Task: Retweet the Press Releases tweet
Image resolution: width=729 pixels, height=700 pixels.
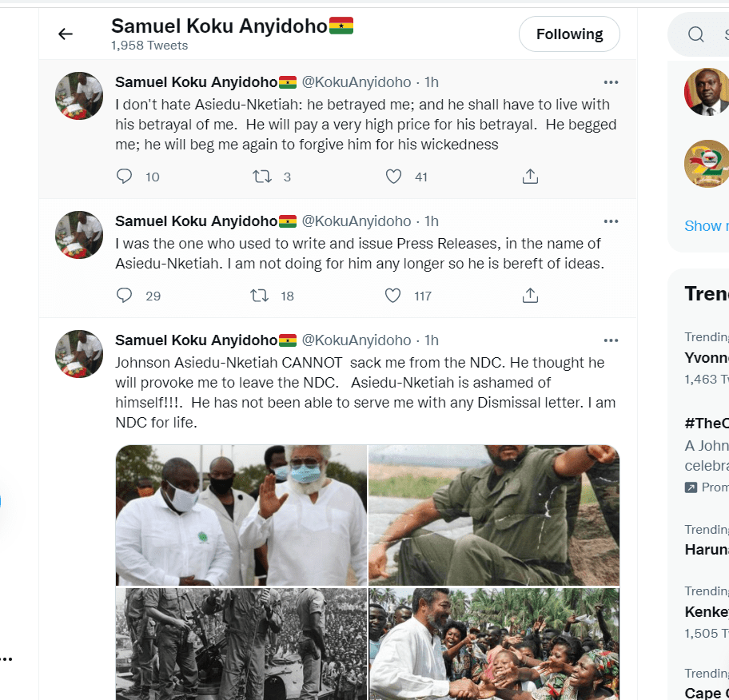Action: (x=260, y=296)
